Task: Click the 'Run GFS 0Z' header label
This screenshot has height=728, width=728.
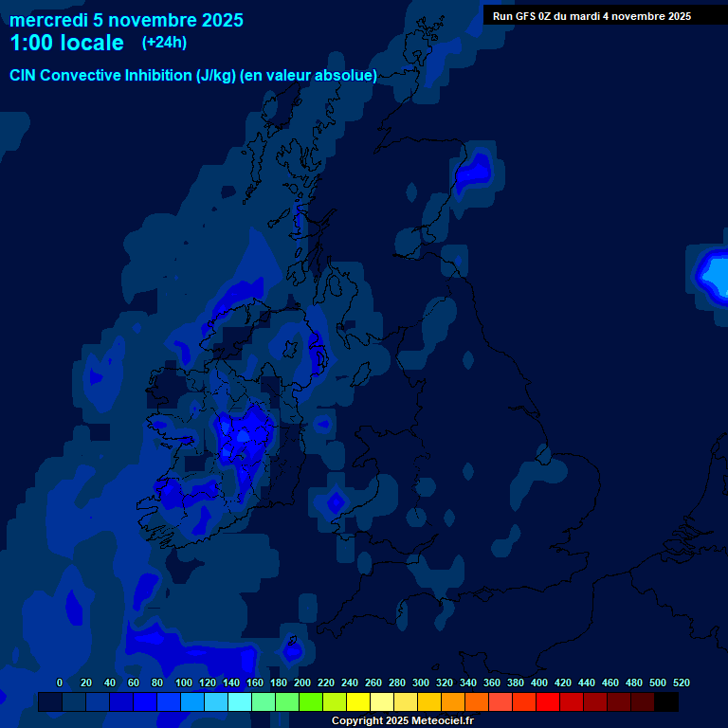Action: [591, 16]
